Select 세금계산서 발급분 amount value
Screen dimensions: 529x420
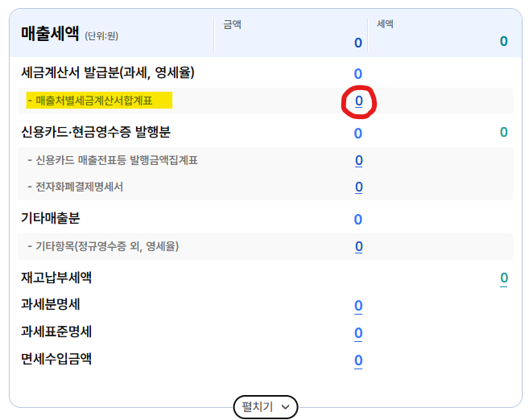pos(358,74)
